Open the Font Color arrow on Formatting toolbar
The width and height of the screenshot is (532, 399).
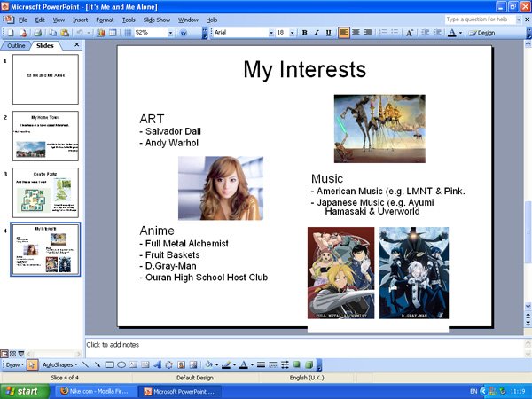pos(460,33)
